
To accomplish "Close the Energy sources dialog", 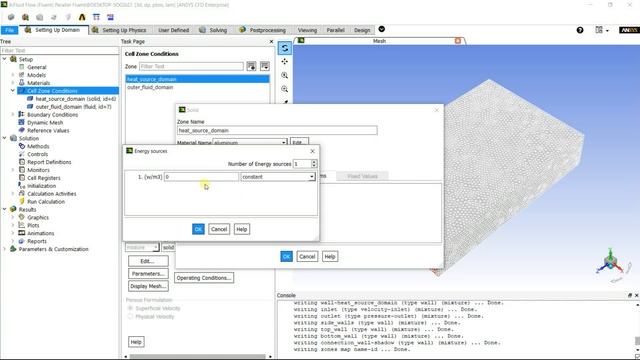I will pyautogui.click(x=313, y=151).
